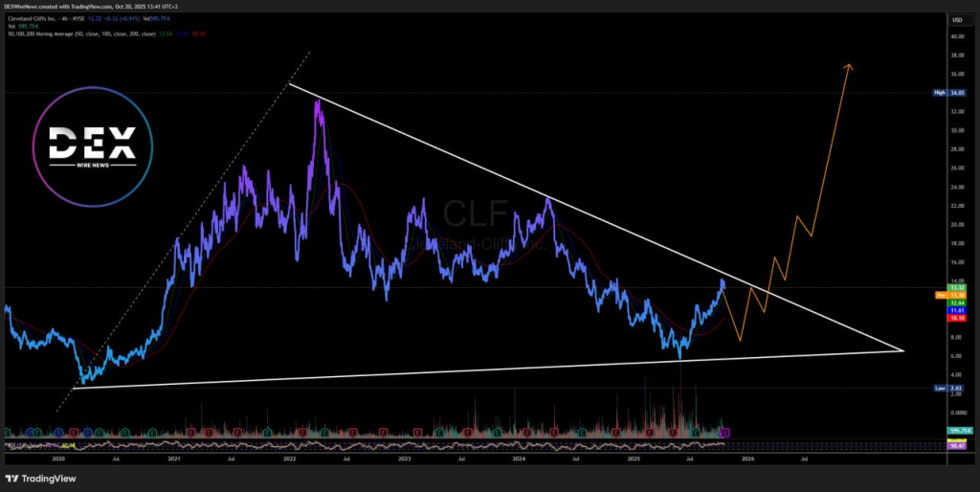Jump to the 2026 label on time axis

[747, 458]
